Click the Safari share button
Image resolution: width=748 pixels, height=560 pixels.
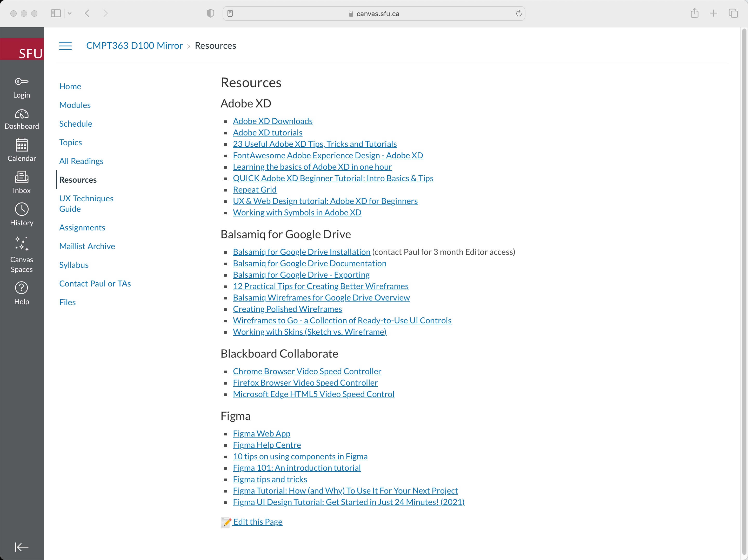[694, 13]
